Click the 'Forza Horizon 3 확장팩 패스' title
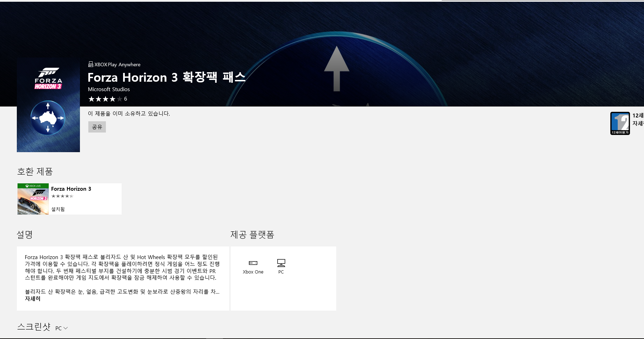 click(167, 77)
